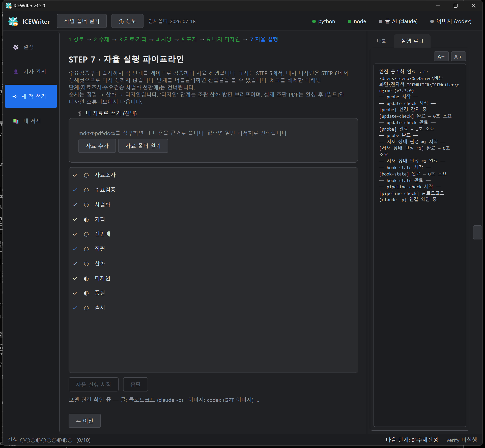The image size is (485, 448).
Task: Increase log font size with A+
Action: click(458, 56)
